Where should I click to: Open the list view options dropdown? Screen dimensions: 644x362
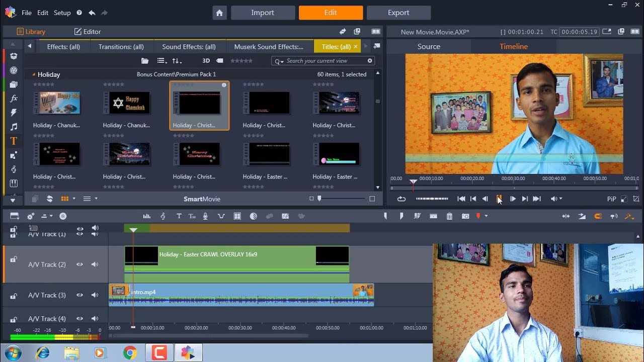(x=162, y=61)
